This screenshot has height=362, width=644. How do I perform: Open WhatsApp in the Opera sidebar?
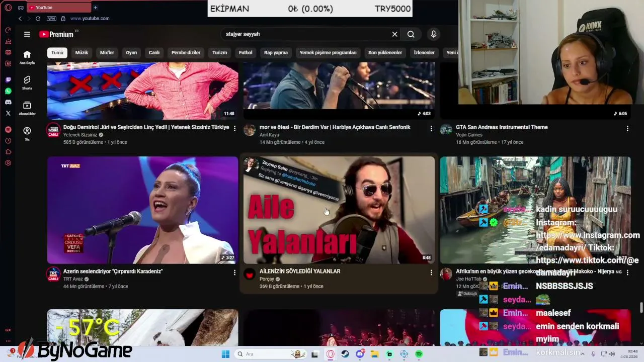(x=8, y=91)
